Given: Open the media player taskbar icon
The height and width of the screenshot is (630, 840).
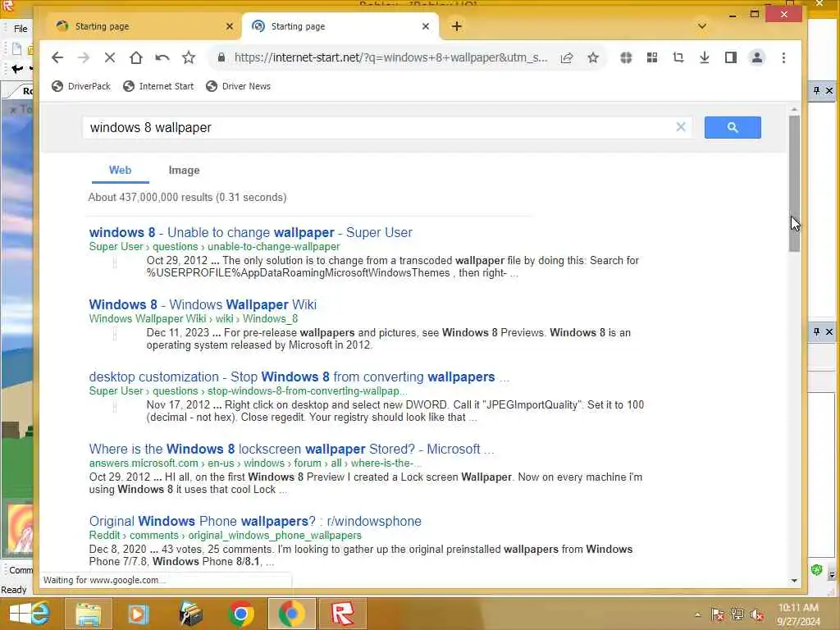Looking at the screenshot, I should click(138, 614).
